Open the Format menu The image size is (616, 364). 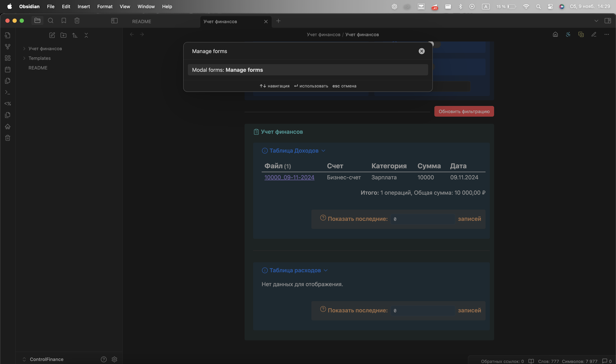tap(105, 6)
